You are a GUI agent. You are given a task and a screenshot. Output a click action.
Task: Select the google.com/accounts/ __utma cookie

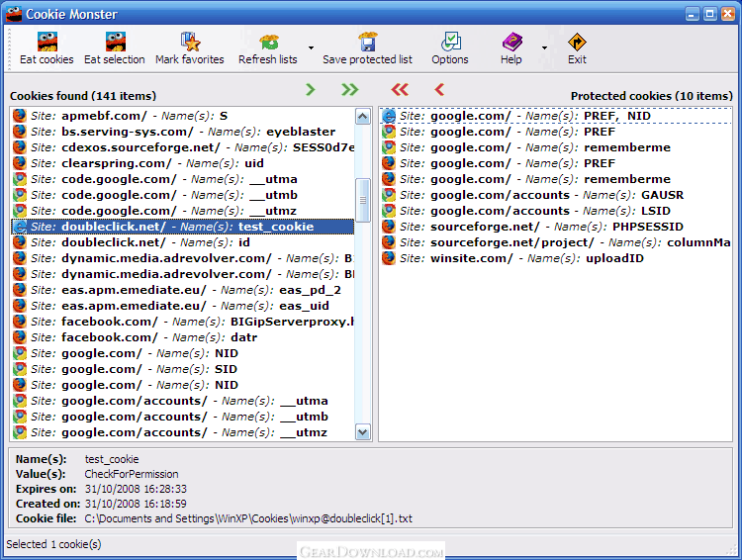[183, 401]
